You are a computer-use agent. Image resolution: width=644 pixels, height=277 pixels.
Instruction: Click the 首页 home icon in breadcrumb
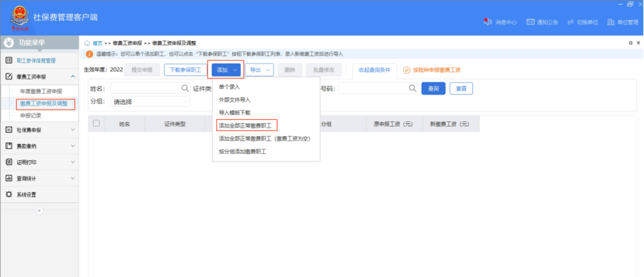tap(87, 43)
